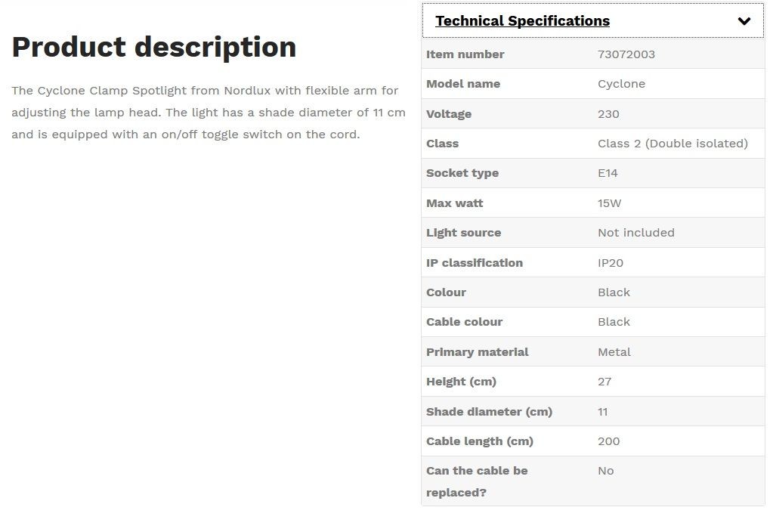
Task: Collapse the Technical Specifications chevron arrow
Action: click(744, 21)
